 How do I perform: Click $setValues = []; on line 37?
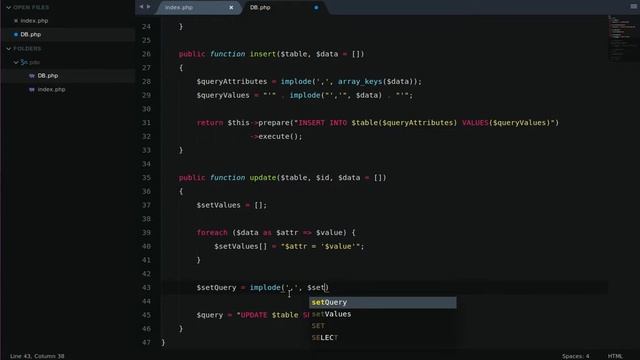[231, 205]
